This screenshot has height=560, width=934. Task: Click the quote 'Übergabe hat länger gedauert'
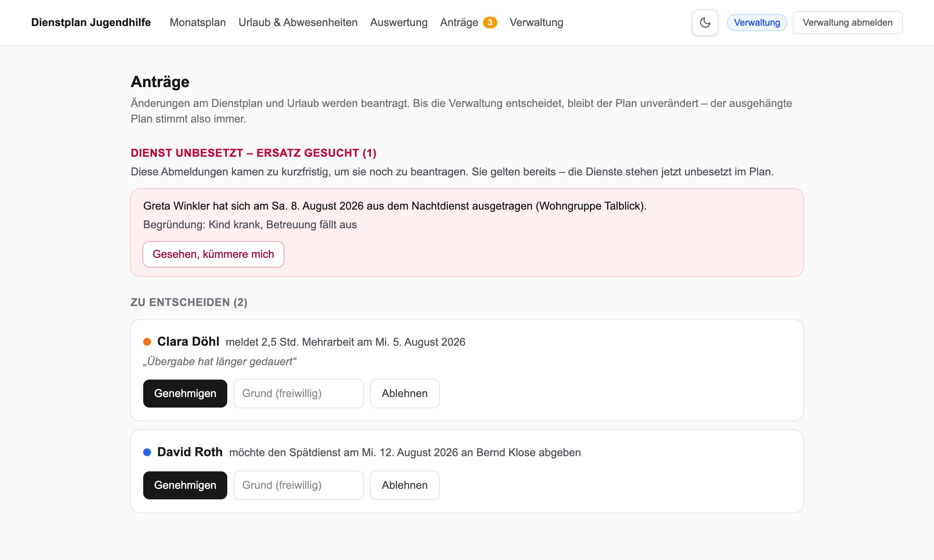[x=220, y=361]
